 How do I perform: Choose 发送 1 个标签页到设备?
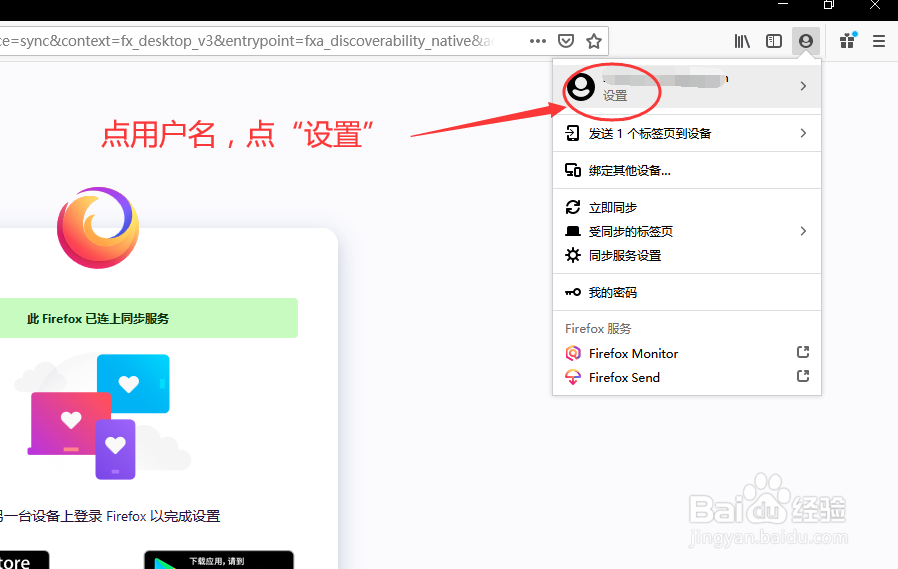(x=687, y=133)
